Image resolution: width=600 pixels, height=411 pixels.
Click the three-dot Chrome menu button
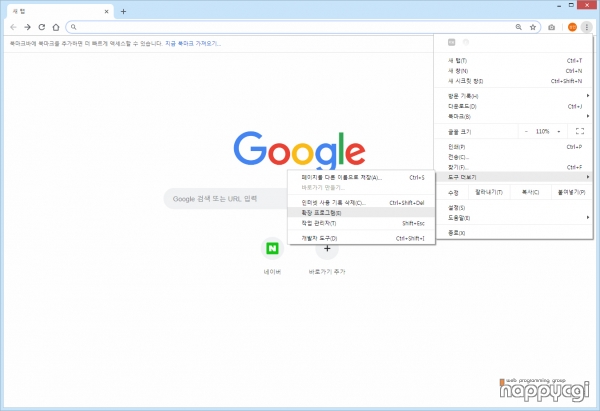[587, 27]
